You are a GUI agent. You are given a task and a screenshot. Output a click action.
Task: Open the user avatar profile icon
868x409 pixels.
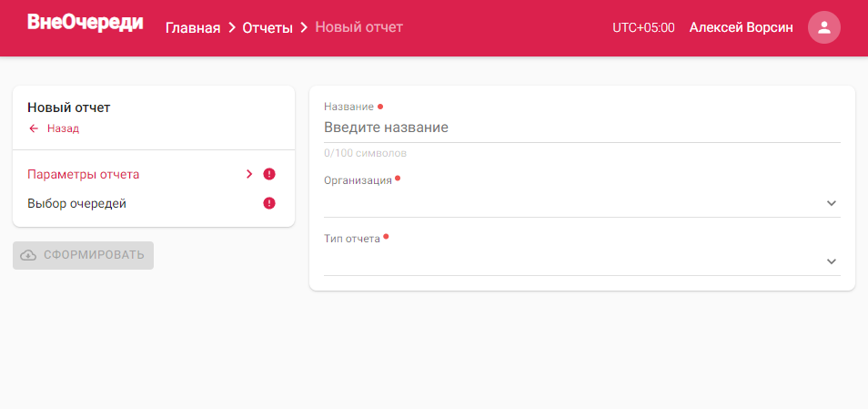pyautogui.click(x=824, y=27)
